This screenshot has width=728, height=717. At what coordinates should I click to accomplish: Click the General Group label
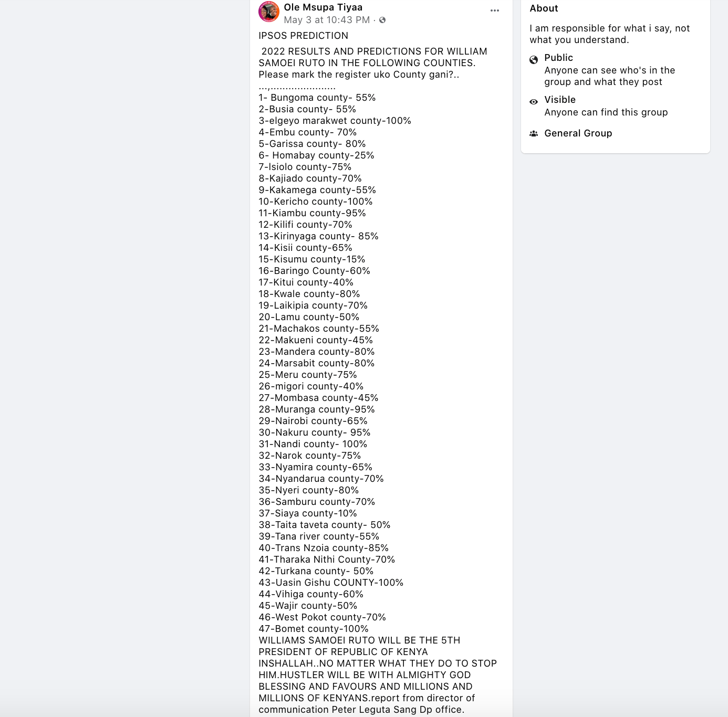pyautogui.click(x=578, y=133)
